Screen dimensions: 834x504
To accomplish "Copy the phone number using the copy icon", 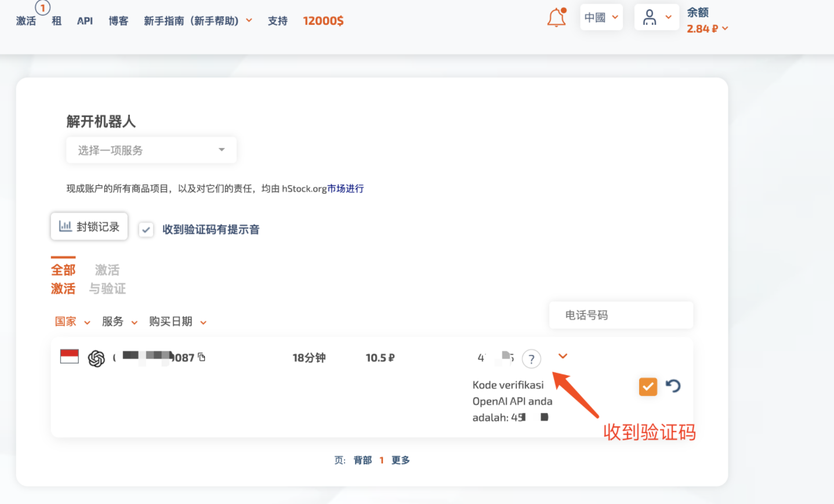I will [x=200, y=357].
